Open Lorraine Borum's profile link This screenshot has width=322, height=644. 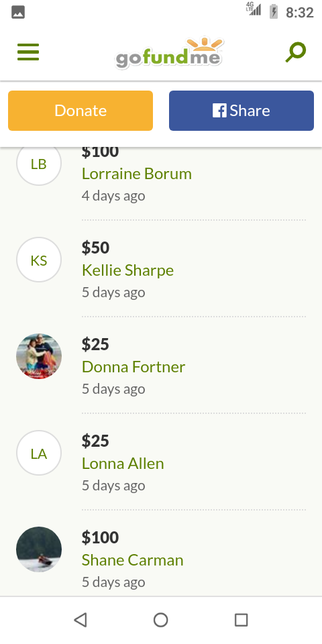pos(137,174)
